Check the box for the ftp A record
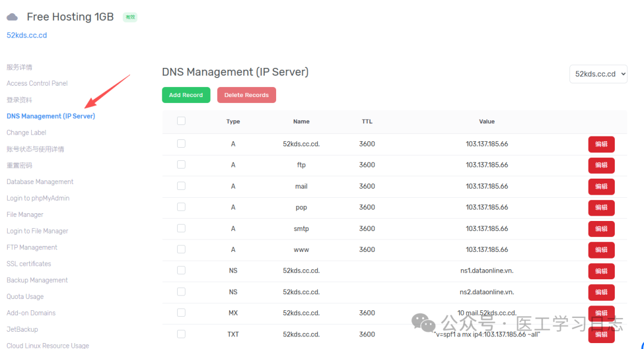 click(x=181, y=165)
